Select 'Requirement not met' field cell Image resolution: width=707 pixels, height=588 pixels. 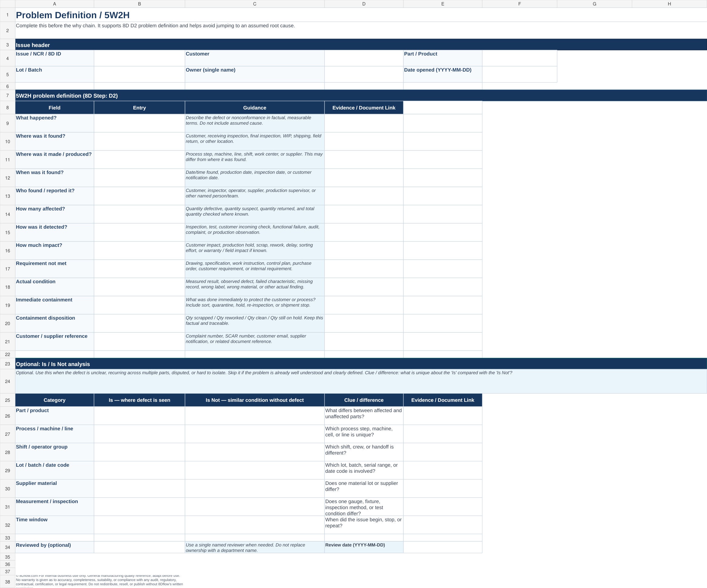coord(55,269)
